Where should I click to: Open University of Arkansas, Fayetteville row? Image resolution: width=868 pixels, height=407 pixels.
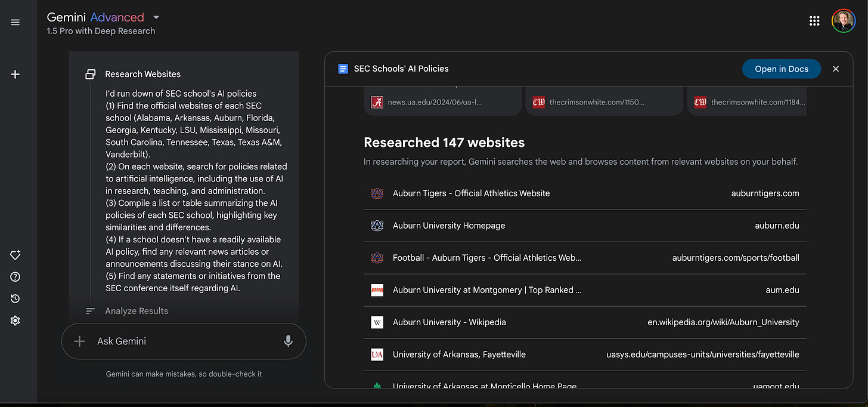coord(585,354)
